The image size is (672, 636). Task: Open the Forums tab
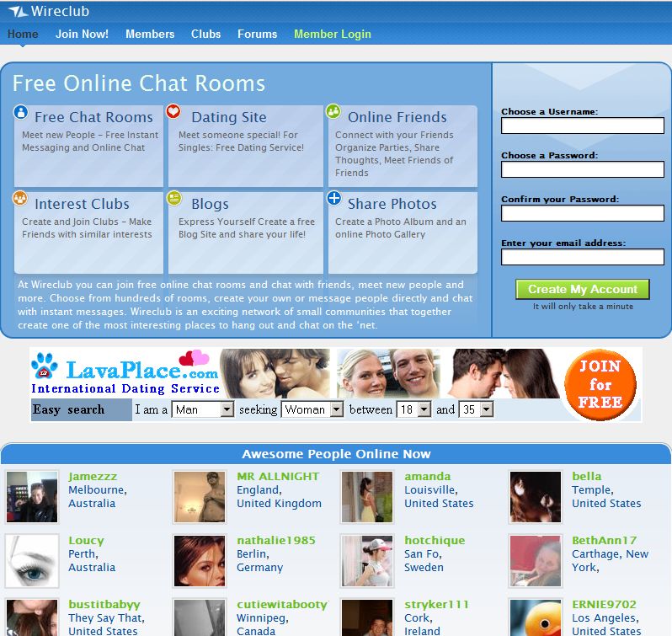point(257,34)
